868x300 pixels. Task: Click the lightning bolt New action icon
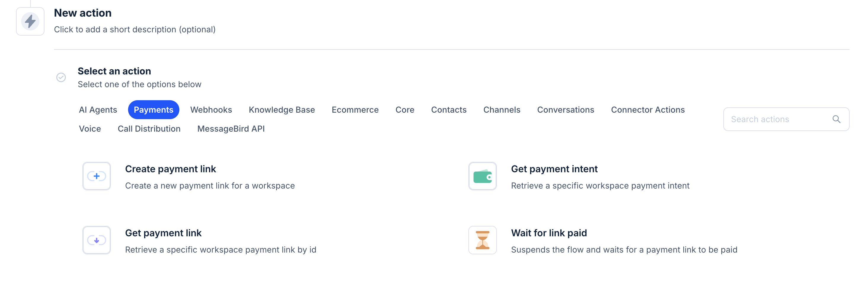(30, 22)
